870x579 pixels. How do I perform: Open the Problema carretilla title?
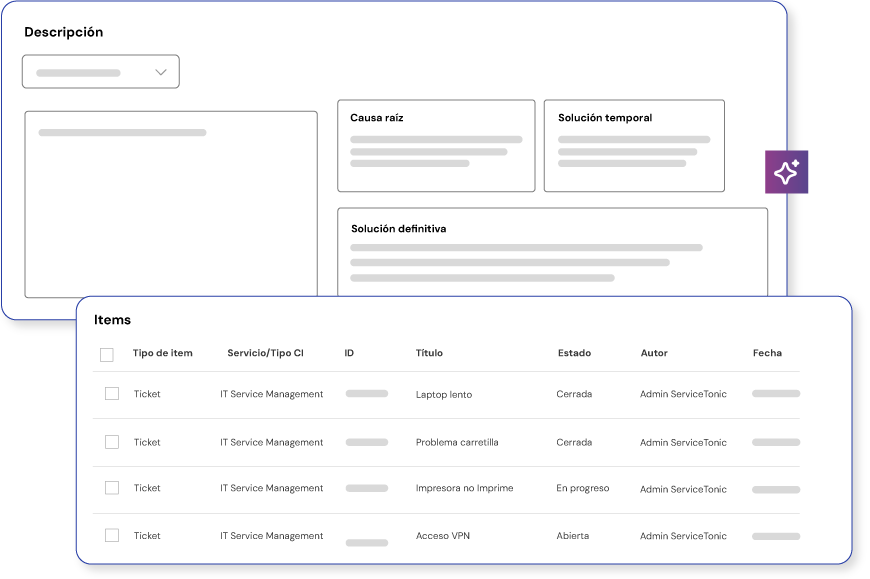click(457, 443)
